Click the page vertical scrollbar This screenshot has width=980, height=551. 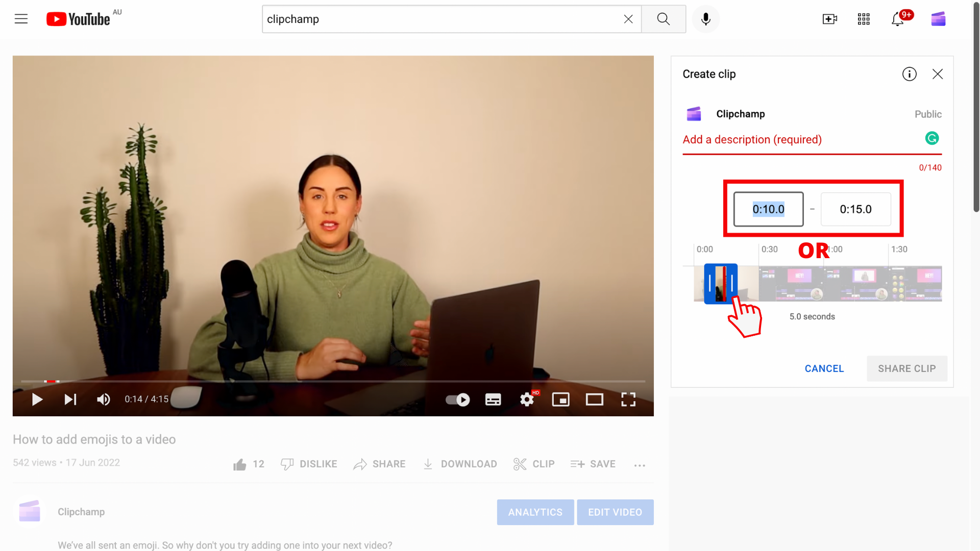[976, 107]
